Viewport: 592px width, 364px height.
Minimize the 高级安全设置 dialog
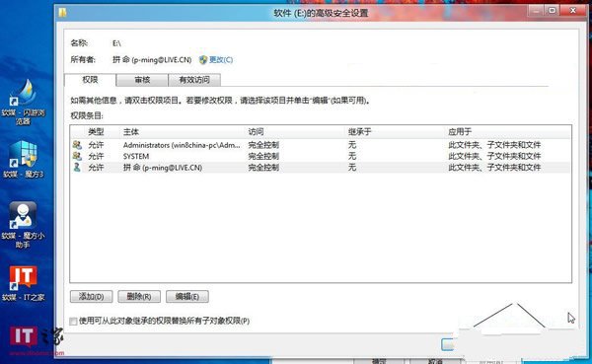click(536, 11)
